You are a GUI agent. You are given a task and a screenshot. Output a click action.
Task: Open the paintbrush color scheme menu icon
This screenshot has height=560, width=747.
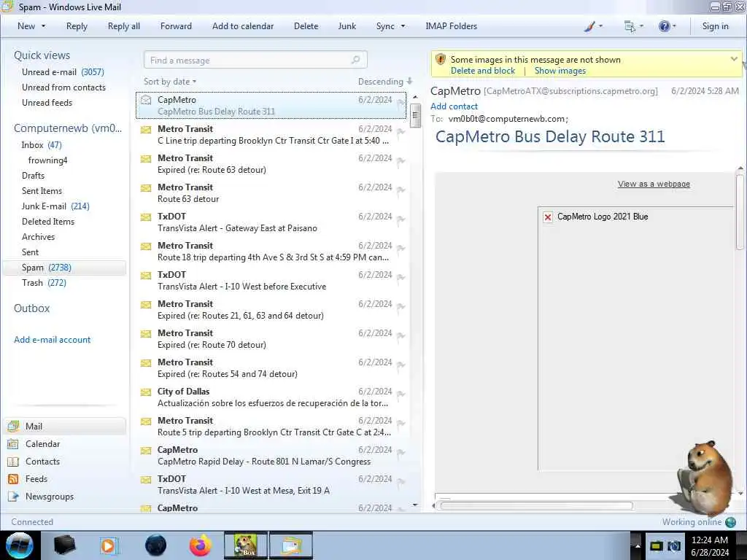589,26
